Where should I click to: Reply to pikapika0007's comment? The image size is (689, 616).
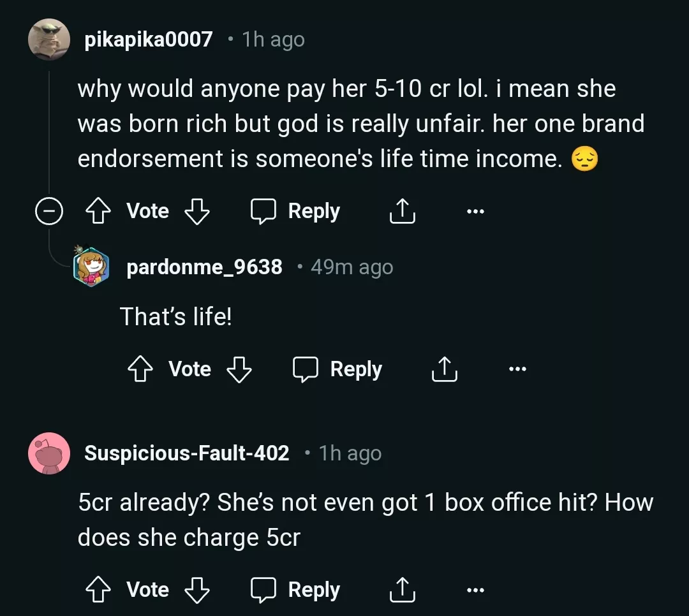pyautogui.click(x=296, y=212)
